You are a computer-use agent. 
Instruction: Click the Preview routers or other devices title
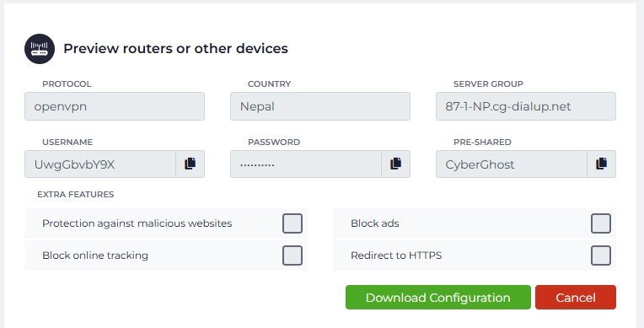point(175,49)
